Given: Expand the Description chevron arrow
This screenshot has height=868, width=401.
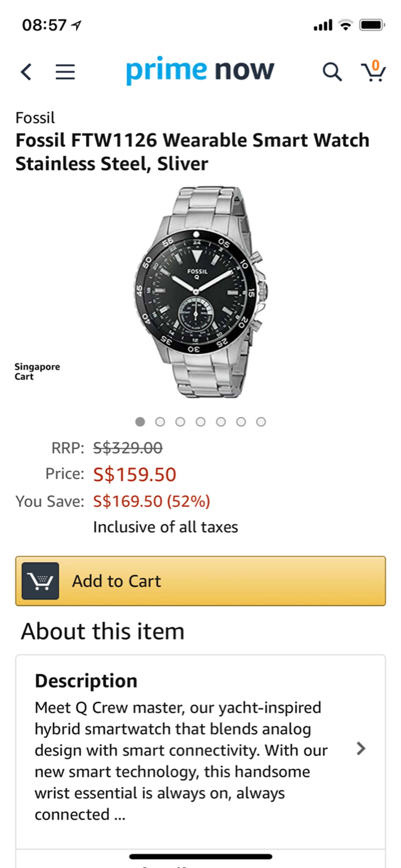Looking at the screenshot, I should 361,748.
